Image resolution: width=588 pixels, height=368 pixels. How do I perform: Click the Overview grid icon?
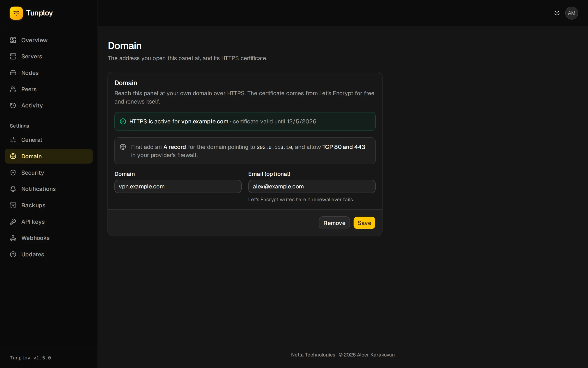pyautogui.click(x=13, y=40)
